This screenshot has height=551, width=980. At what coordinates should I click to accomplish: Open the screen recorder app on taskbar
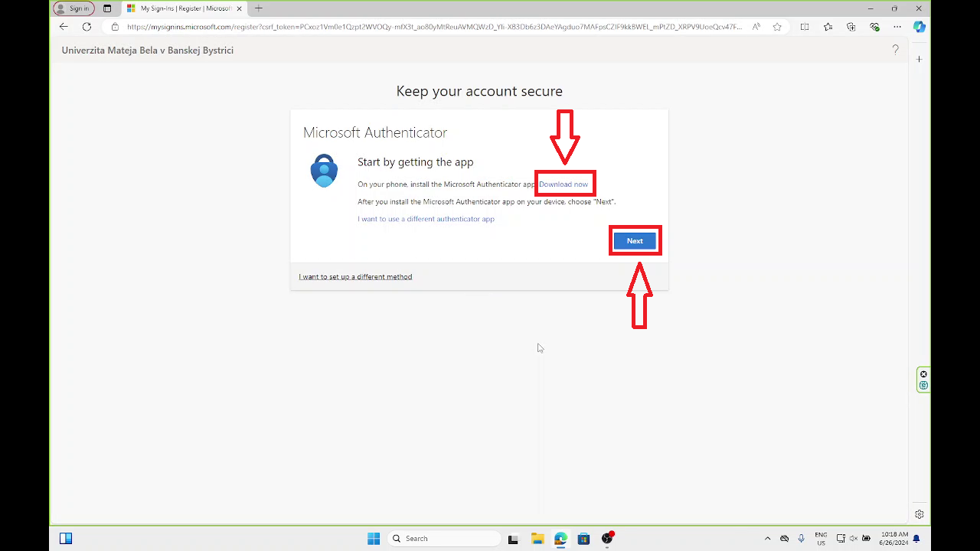(607, 538)
